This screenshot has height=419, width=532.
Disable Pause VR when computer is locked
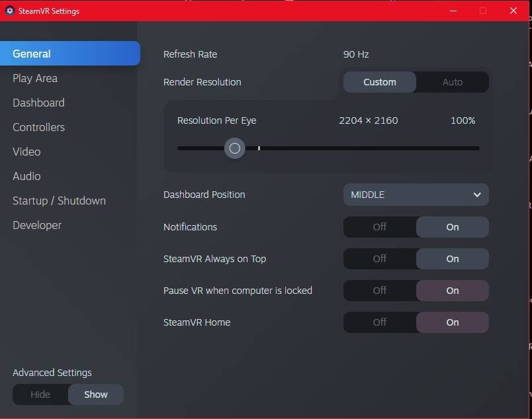tap(380, 291)
